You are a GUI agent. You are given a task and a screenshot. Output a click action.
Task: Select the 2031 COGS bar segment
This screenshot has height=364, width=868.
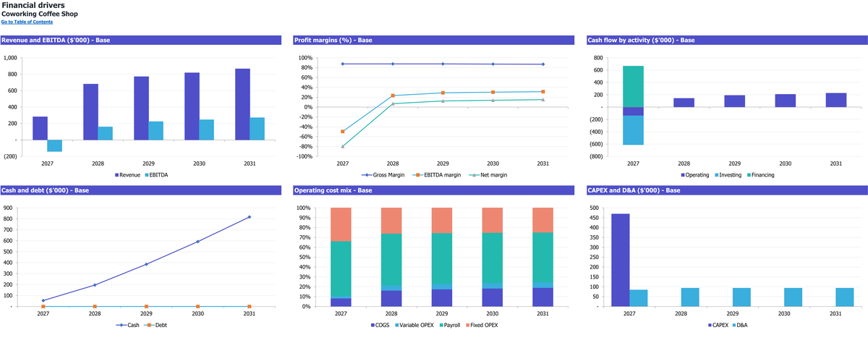point(542,297)
